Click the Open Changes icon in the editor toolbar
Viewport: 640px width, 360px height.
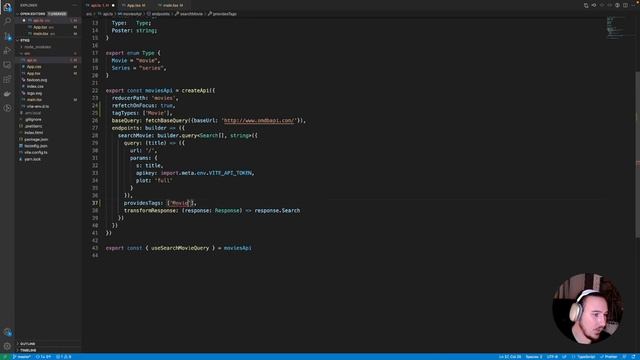point(586,5)
